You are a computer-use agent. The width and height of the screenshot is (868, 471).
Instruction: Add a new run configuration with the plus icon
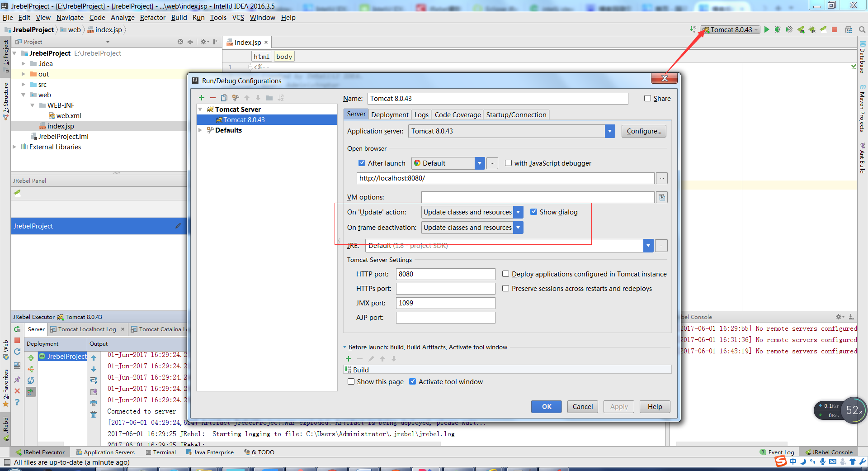(202, 98)
